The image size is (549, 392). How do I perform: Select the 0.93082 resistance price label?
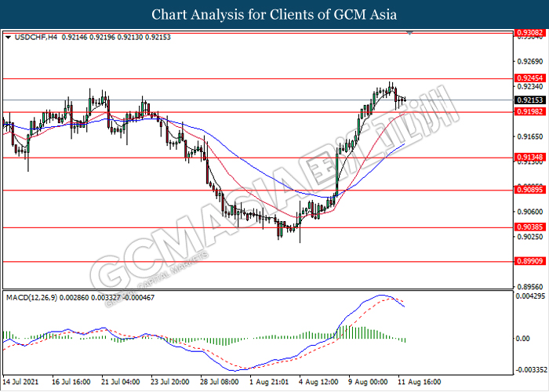530,33
